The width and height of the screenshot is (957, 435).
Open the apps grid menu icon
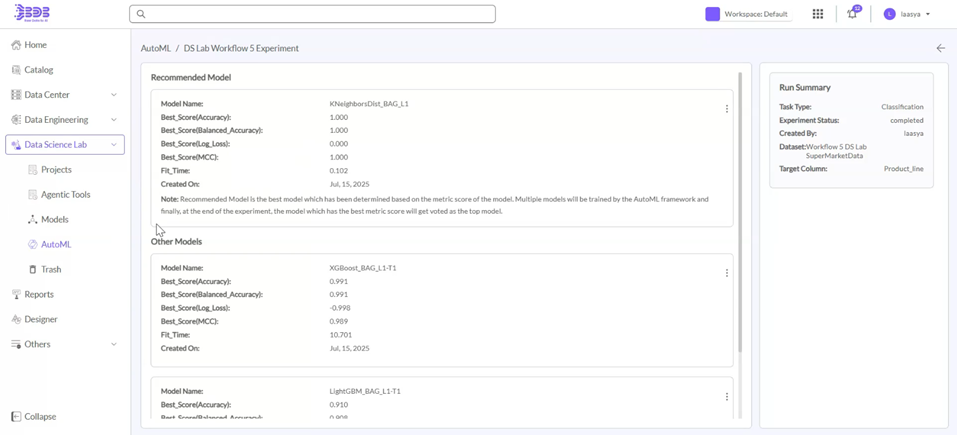point(818,14)
